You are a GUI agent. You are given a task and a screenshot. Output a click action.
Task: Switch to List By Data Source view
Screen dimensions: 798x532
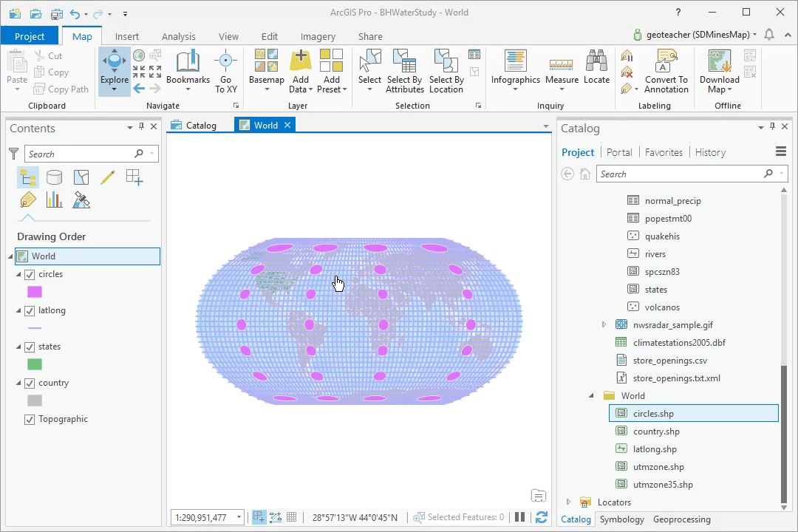tap(54, 177)
